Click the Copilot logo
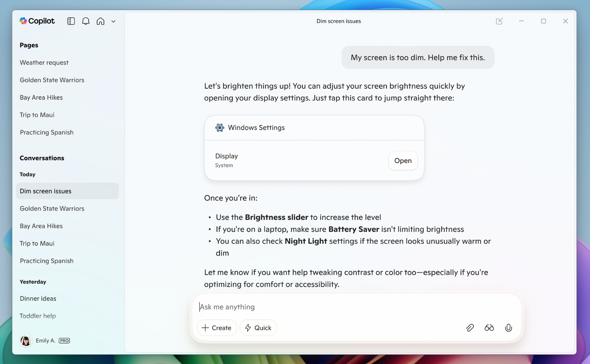 tap(37, 21)
